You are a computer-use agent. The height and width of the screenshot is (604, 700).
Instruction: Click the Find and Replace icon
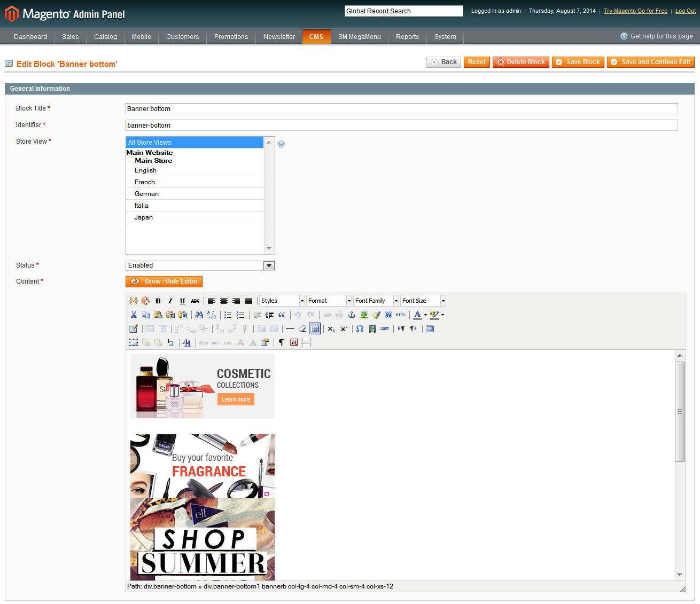point(212,315)
